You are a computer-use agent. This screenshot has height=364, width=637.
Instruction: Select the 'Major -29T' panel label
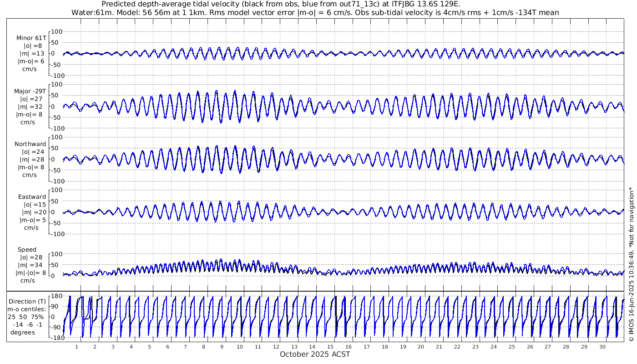point(30,91)
